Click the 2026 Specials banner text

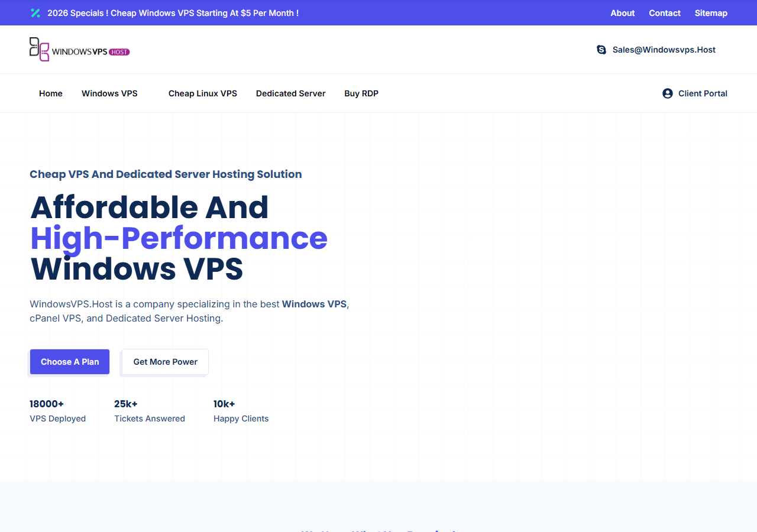click(x=173, y=13)
